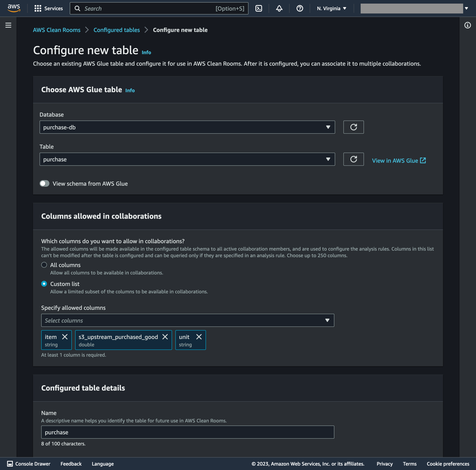Refresh the Database list
Viewport: 476px width, 470px height.
point(353,127)
